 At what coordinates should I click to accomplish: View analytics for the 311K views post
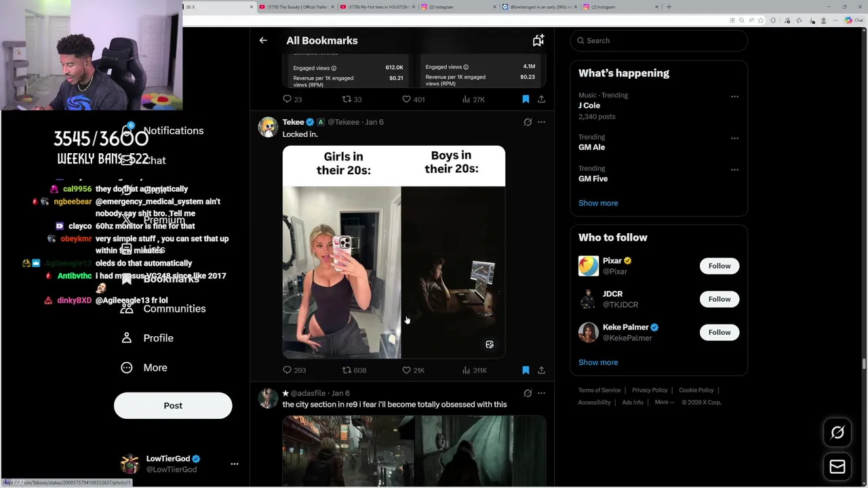(474, 370)
